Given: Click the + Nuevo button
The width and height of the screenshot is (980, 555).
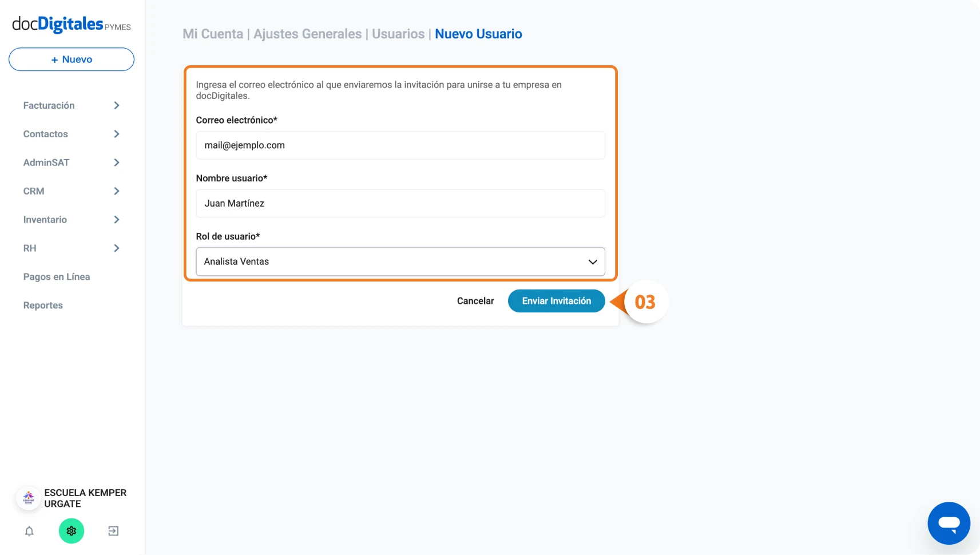Looking at the screenshot, I should 72,60.
